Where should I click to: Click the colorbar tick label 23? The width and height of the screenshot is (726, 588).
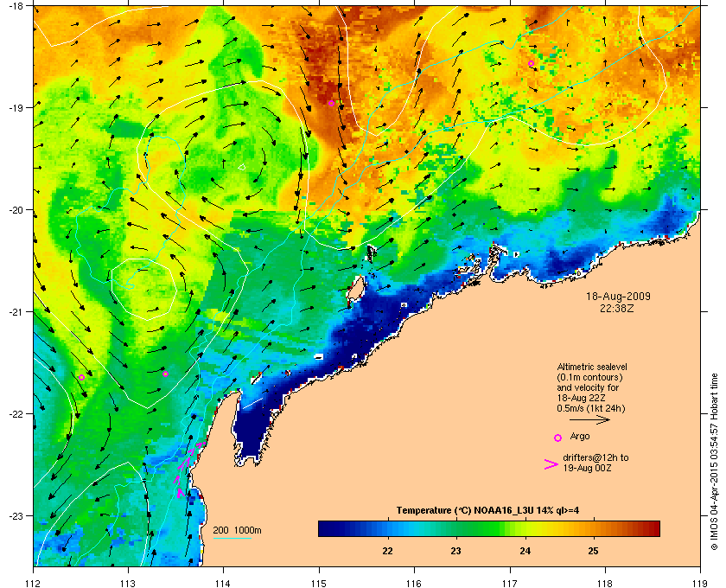456,551
